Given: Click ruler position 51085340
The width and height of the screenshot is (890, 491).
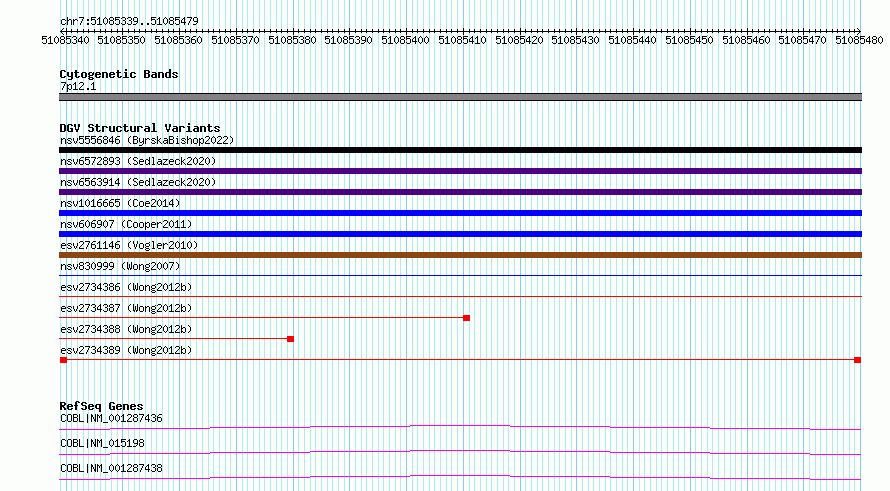Looking at the screenshot, I should pyautogui.click(x=65, y=40).
